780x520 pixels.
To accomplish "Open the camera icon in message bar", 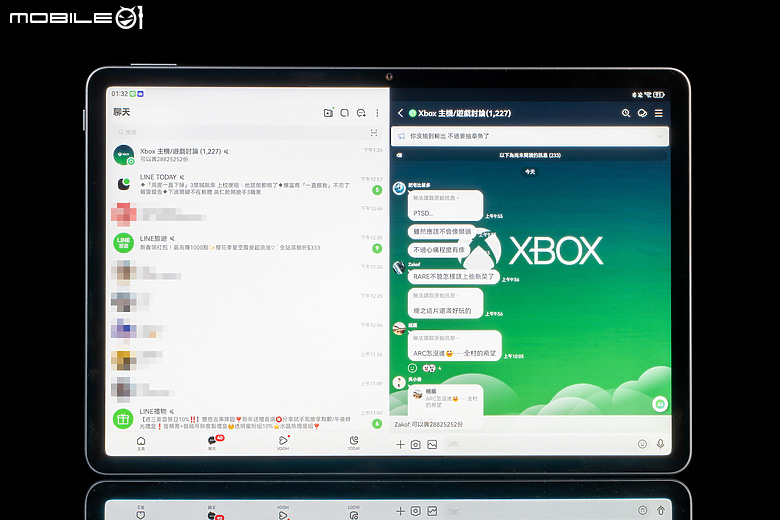I will click(x=415, y=444).
